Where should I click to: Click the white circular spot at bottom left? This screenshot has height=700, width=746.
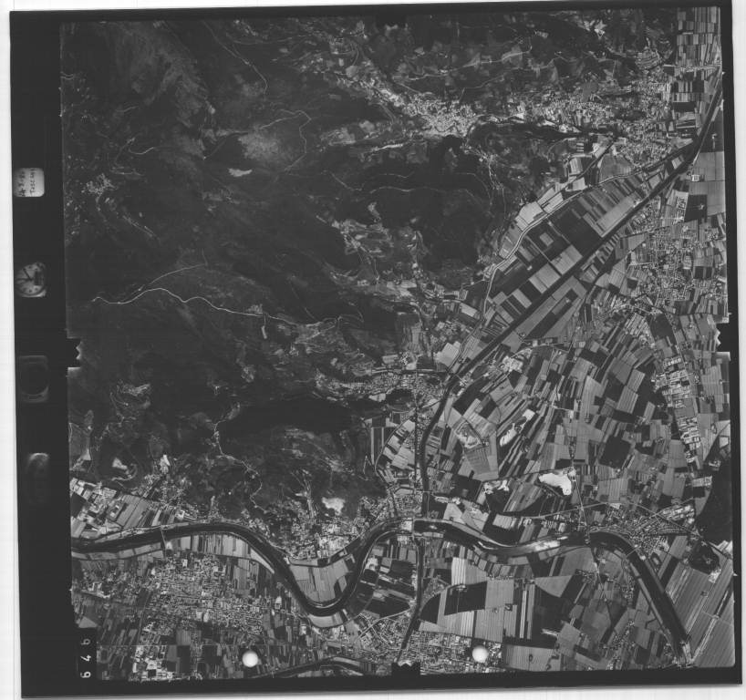[249, 658]
